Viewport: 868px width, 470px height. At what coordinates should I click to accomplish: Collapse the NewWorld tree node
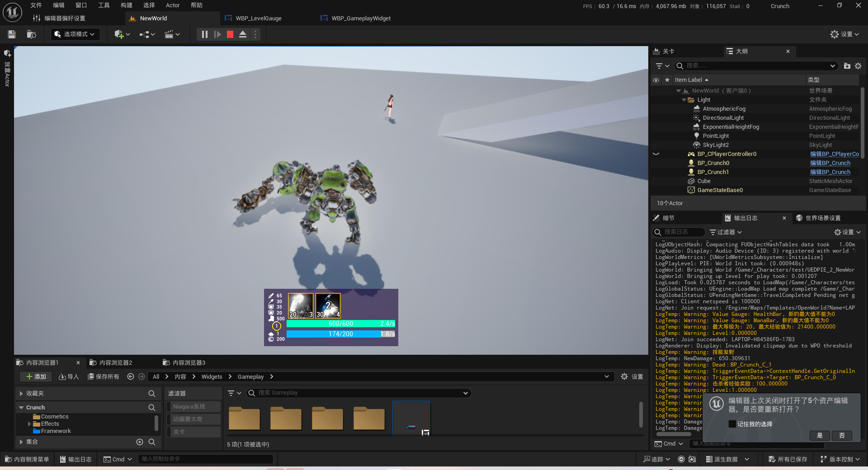pos(678,91)
